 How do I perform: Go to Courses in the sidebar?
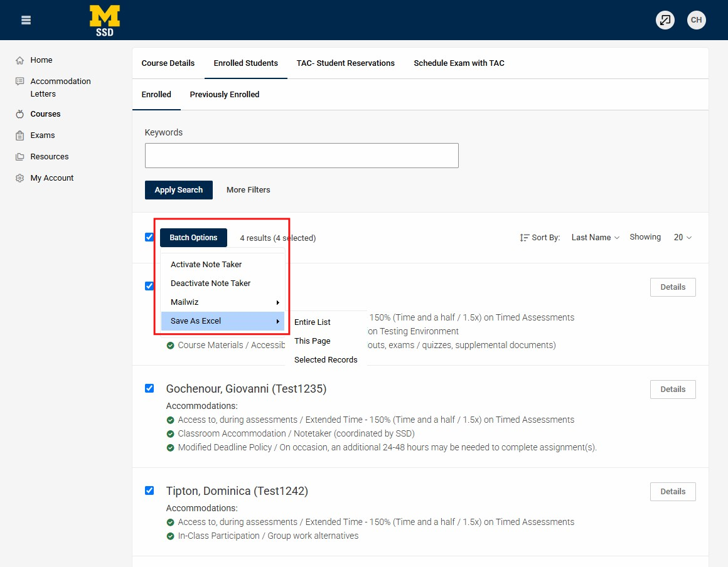(x=45, y=114)
